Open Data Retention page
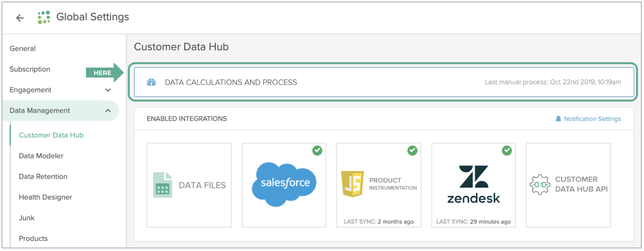This screenshot has height=251, width=644. (x=43, y=177)
